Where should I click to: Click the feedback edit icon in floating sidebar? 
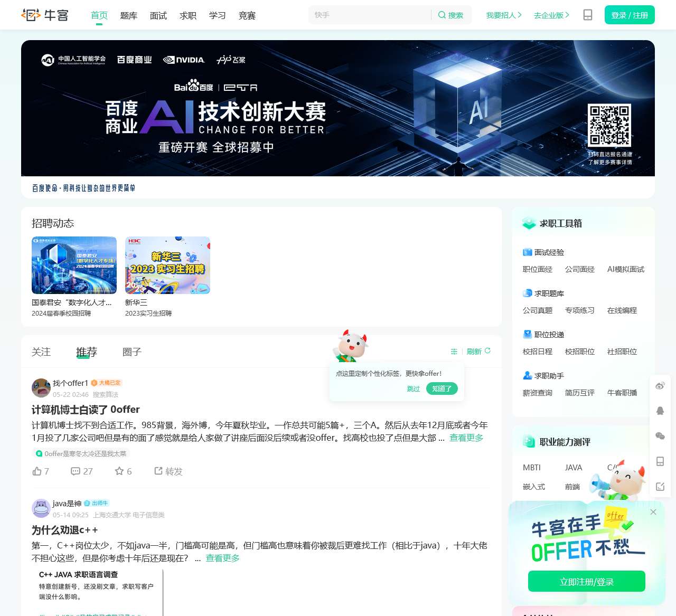660,487
